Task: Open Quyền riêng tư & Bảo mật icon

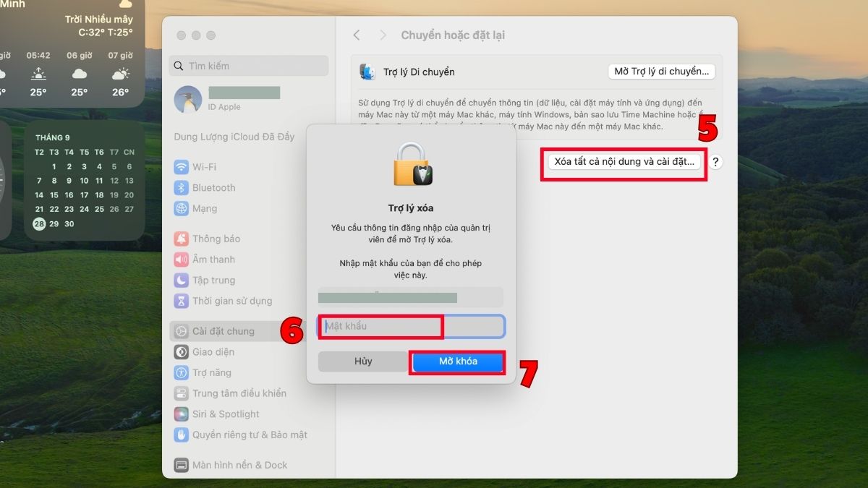Action: [181, 435]
